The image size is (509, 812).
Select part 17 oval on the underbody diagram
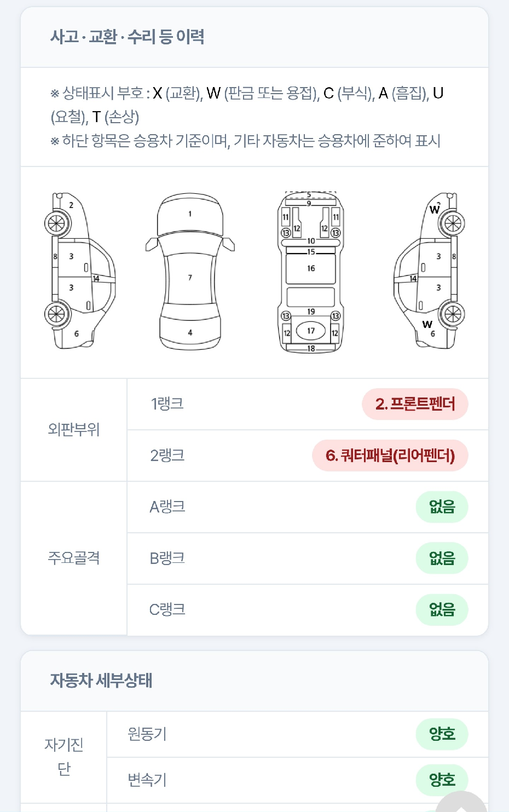[x=311, y=331]
